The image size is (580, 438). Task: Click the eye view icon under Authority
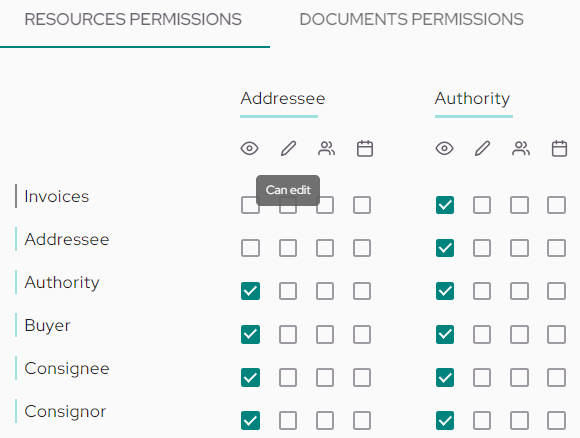(444, 148)
